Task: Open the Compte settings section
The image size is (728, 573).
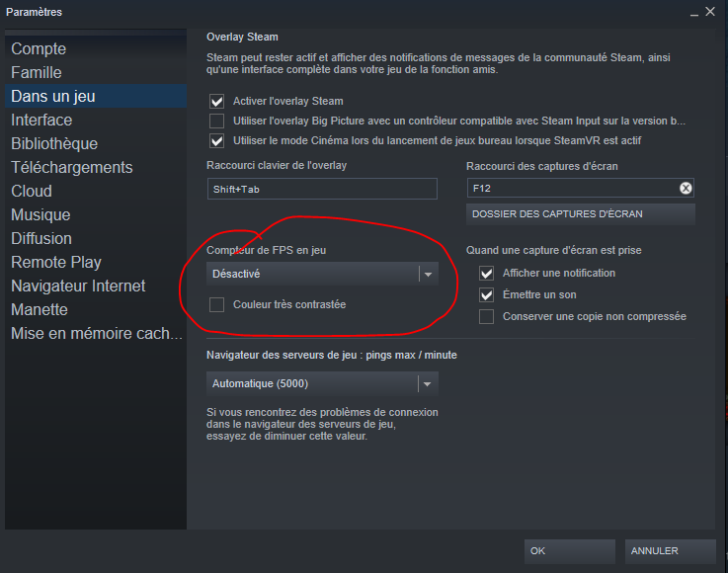Action: pos(96,48)
